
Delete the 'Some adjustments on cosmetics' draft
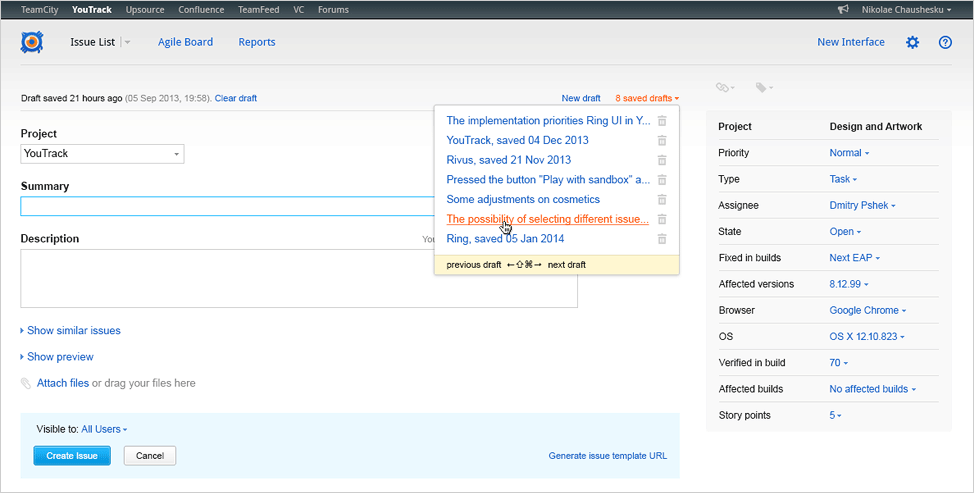(x=662, y=199)
